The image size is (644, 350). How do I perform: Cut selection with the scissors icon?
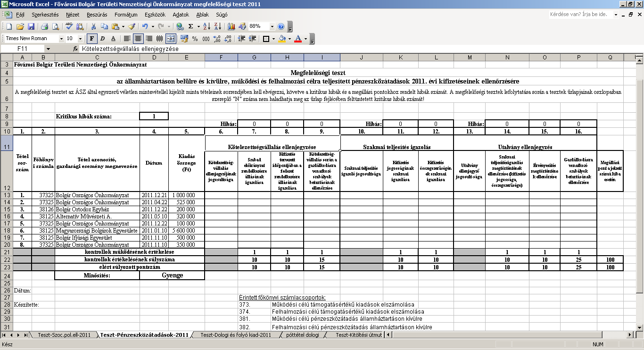(94, 26)
